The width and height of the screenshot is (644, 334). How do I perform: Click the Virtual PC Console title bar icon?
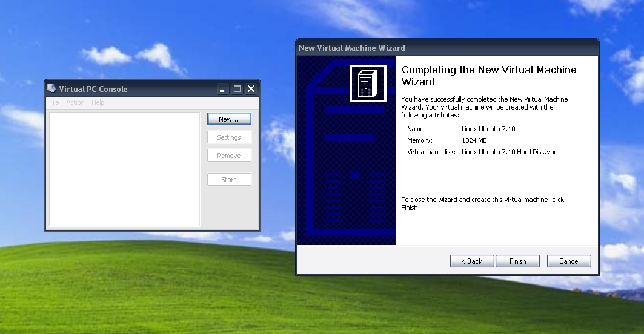[x=51, y=88]
